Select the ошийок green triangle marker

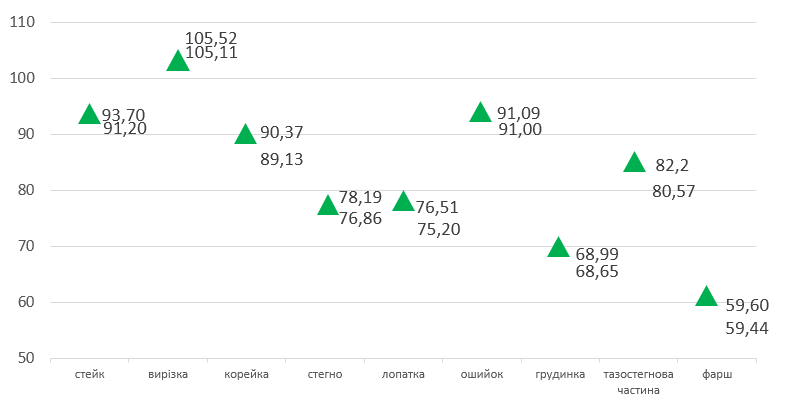[x=480, y=112]
